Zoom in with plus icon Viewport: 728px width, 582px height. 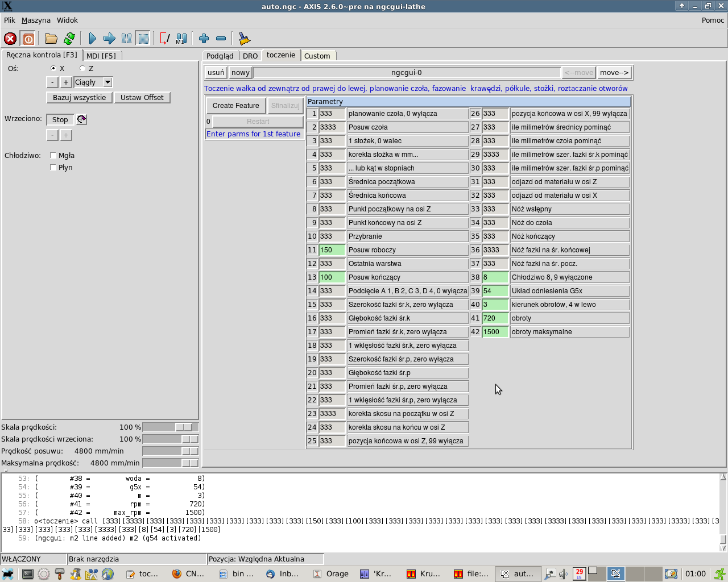tap(204, 39)
